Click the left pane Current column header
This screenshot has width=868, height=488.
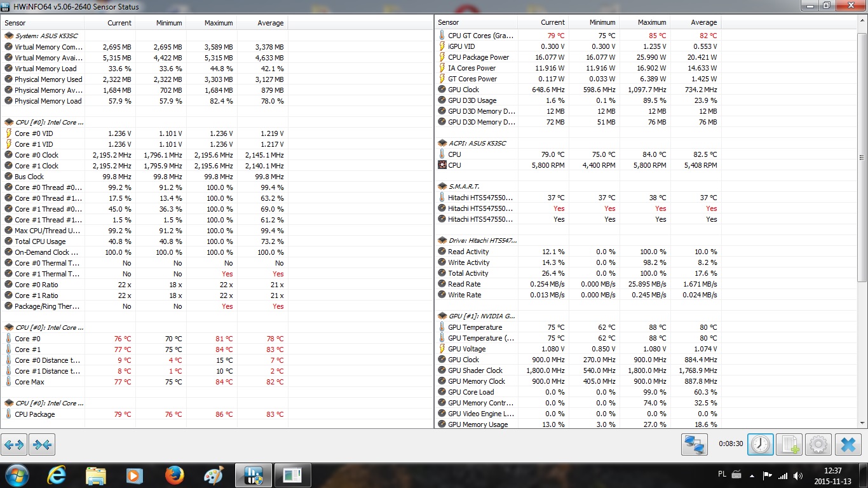tap(110, 23)
